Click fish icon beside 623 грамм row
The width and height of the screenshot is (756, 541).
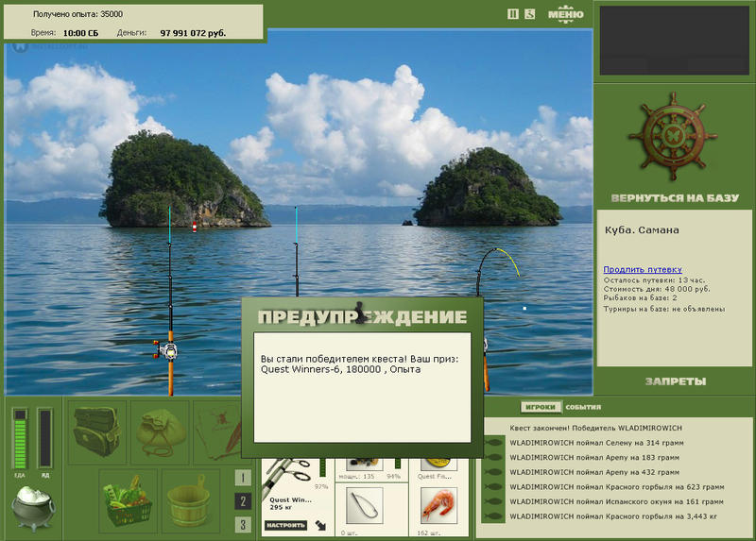[x=493, y=486]
